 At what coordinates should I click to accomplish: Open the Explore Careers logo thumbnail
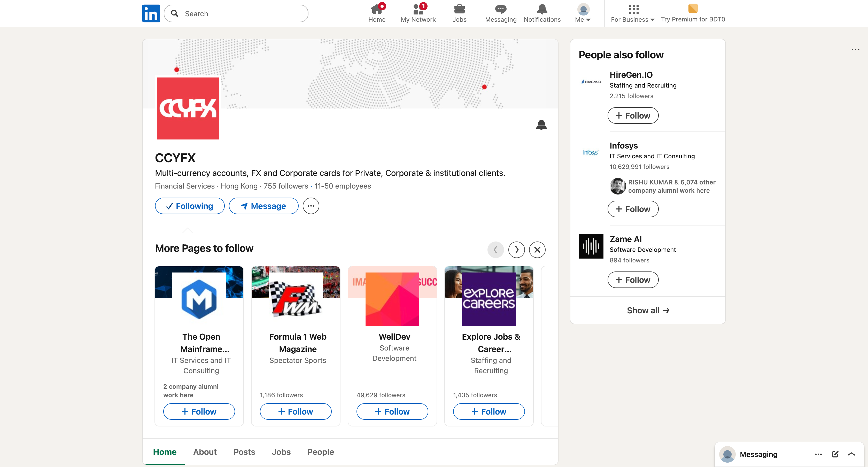click(489, 299)
